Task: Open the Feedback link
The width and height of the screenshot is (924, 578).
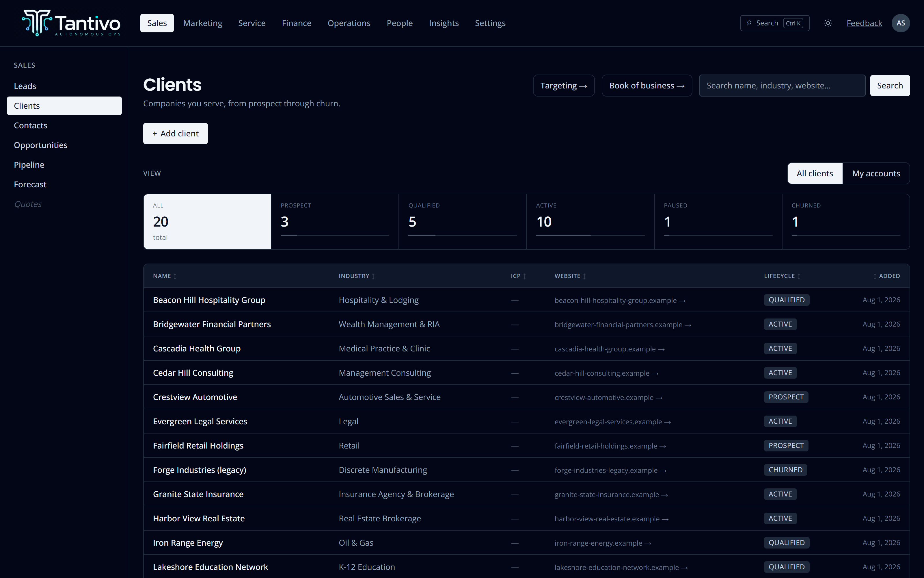Action: pyautogui.click(x=864, y=23)
